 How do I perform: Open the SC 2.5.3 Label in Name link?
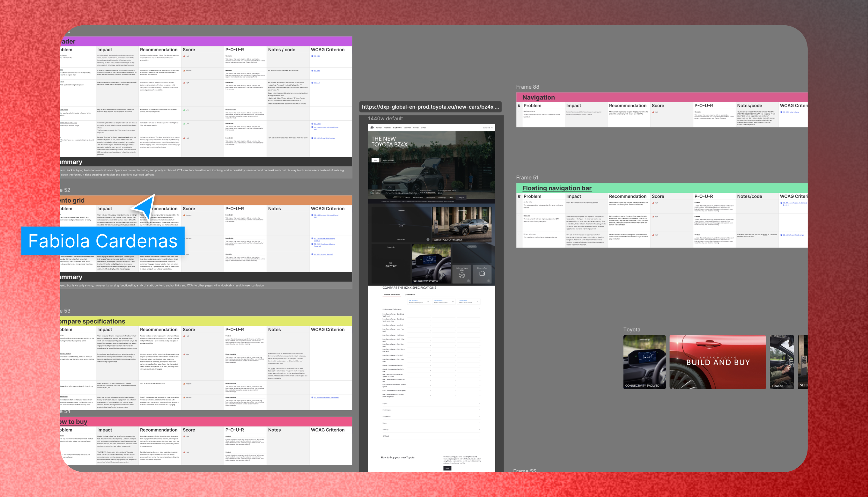coord(791,112)
